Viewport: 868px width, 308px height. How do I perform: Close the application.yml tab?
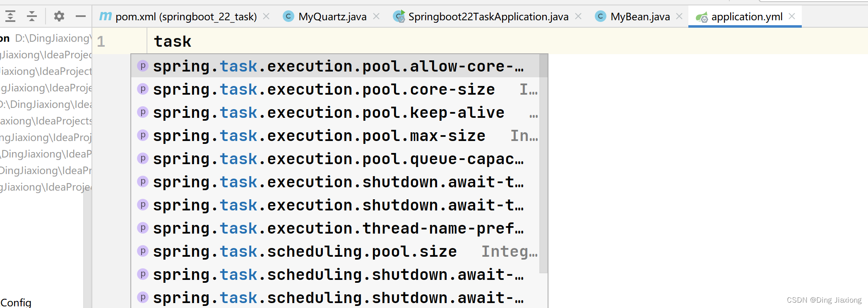792,16
